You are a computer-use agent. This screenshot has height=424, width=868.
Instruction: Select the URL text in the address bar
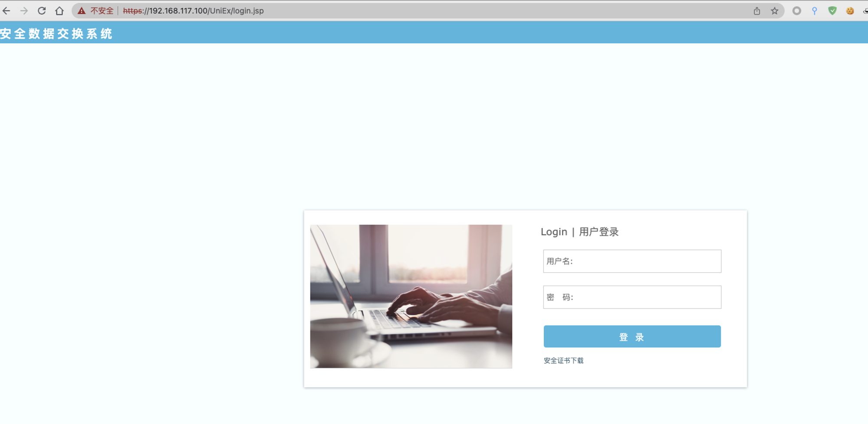pyautogui.click(x=193, y=11)
